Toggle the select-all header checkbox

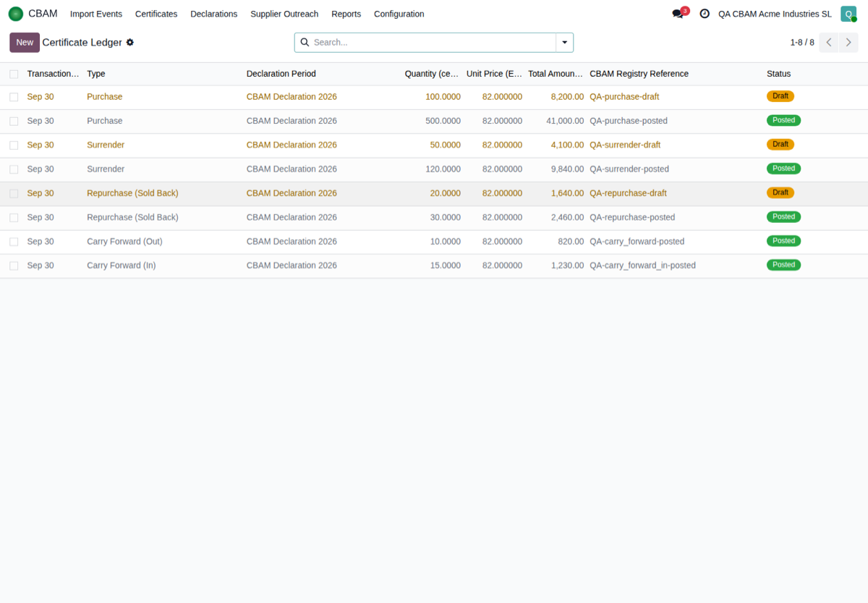point(14,74)
